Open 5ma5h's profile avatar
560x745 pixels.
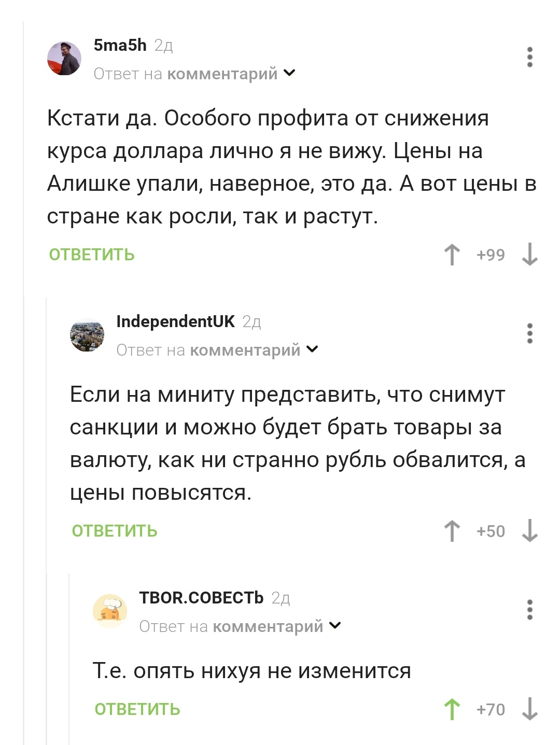64,59
